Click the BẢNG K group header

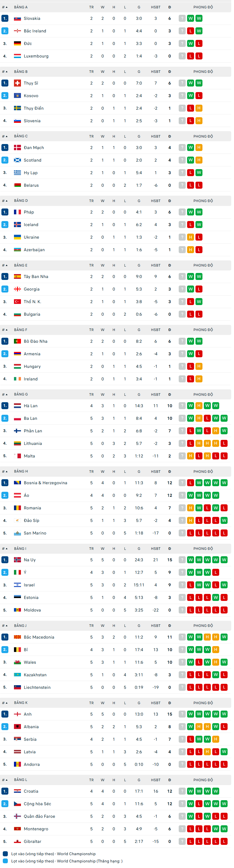pyautogui.click(x=21, y=702)
